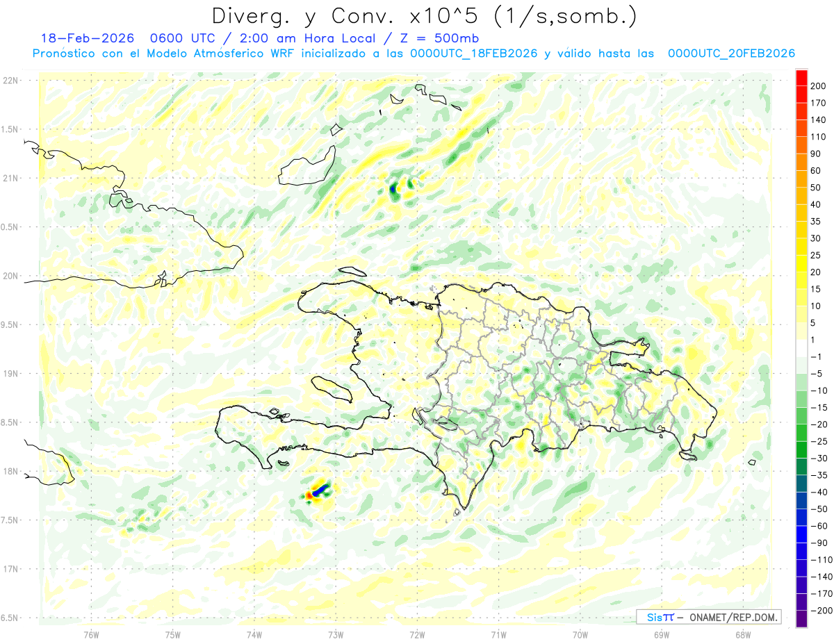Click the longitude axis label '73W'
Viewport: 834px width, 644px height.
(336, 634)
